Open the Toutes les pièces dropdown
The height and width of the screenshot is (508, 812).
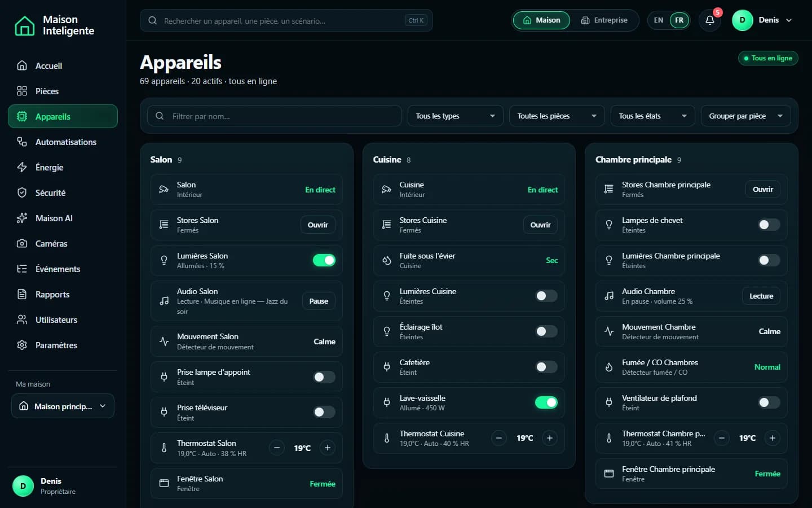click(x=557, y=116)
